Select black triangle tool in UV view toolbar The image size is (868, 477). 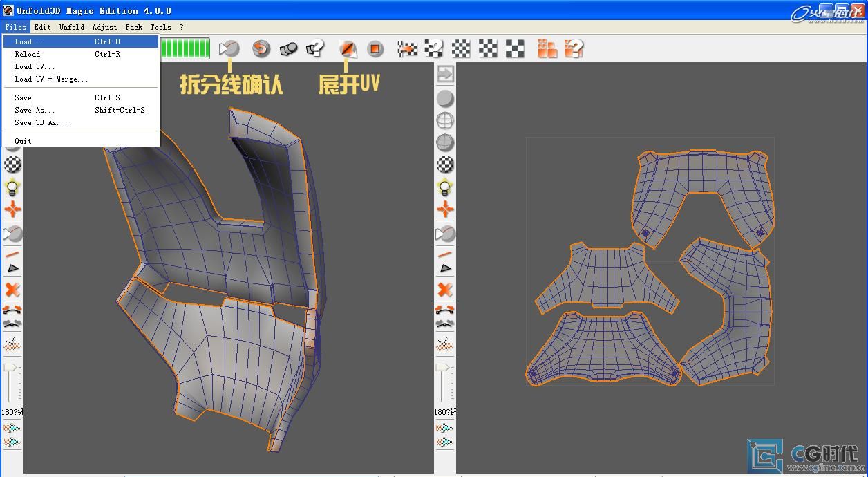coord(445,268)
